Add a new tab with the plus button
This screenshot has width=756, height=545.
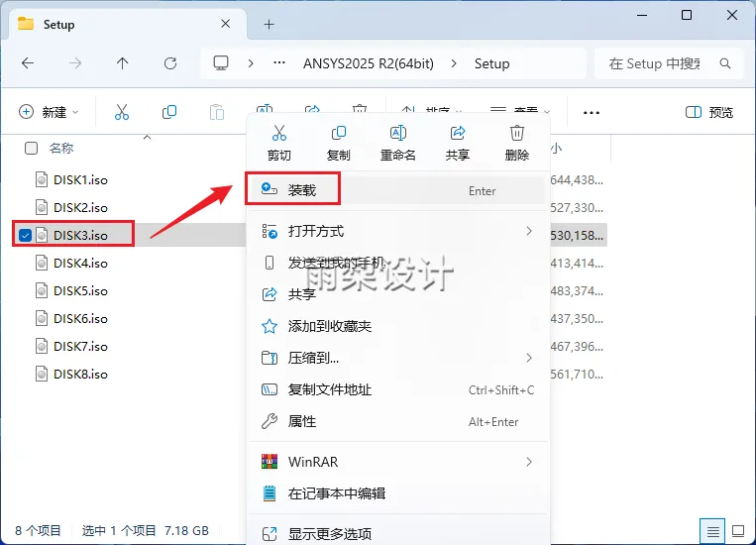[270, 24]
